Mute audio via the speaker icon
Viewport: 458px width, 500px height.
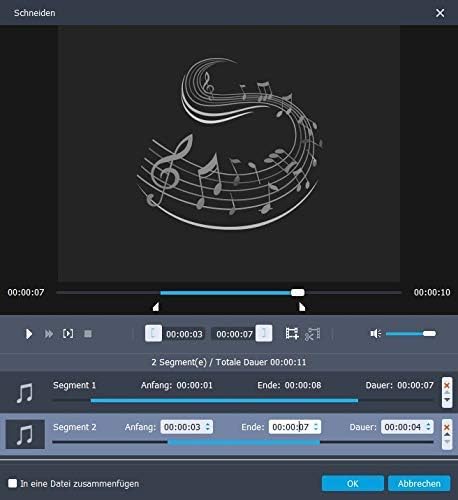[x=376, y=334]
